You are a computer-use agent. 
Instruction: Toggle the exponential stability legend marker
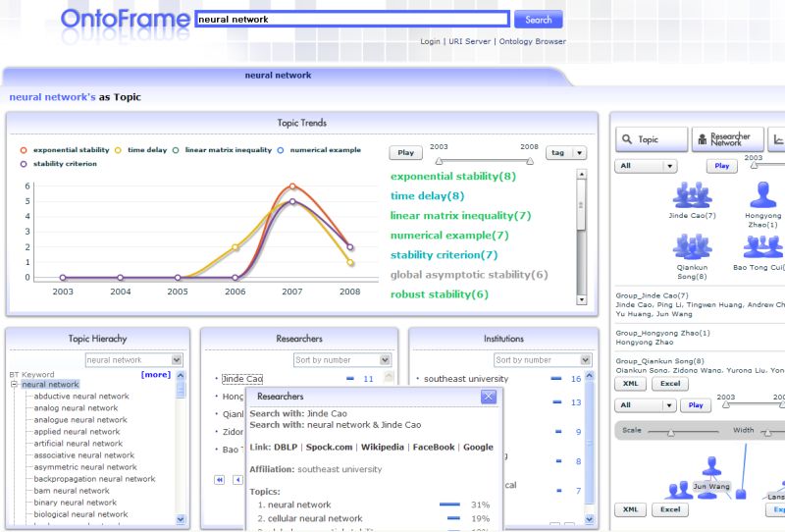point(25,150)
